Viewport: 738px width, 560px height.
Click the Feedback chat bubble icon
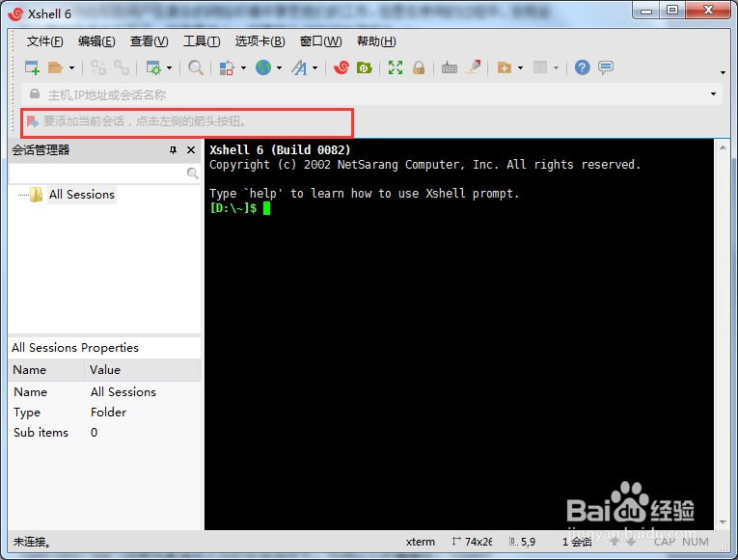click(606, 67)
